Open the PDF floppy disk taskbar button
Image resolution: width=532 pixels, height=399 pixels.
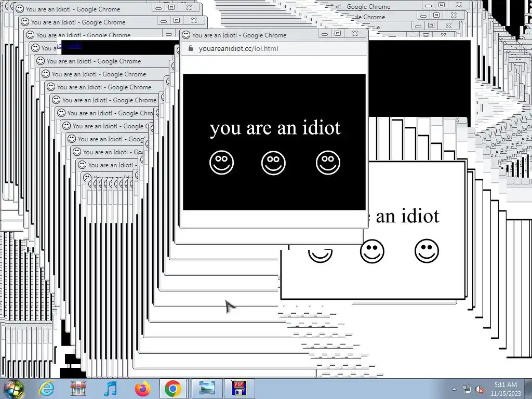[239, 389]
